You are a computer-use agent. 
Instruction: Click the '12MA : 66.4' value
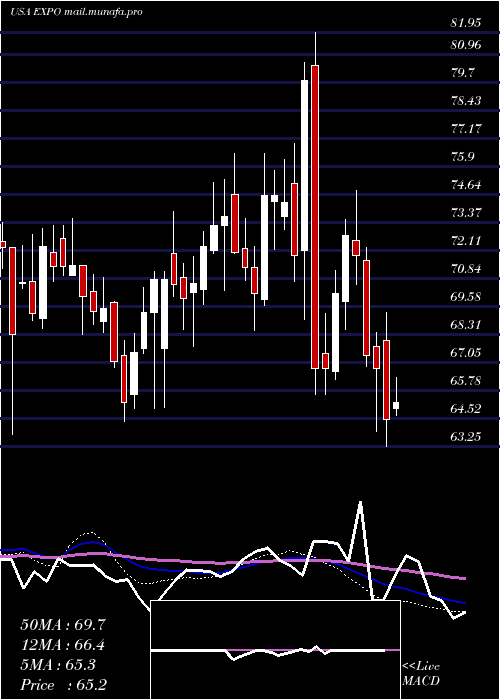click(x=63, y=645)
